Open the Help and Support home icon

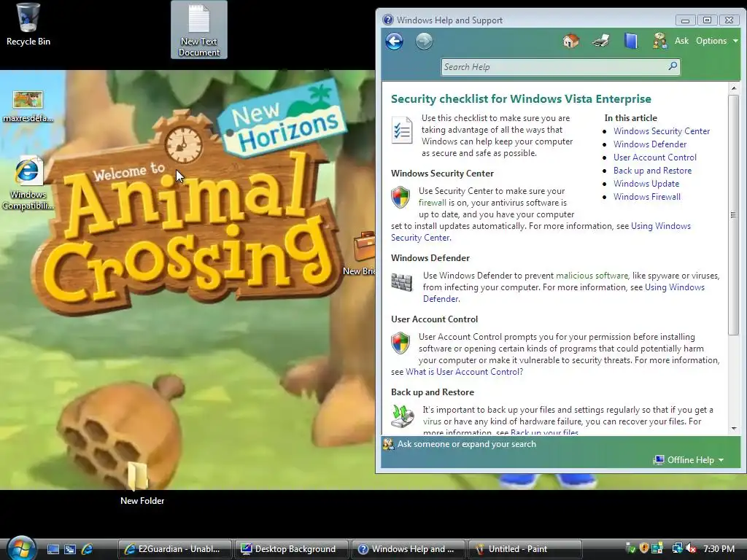click(x=570, y=41)
